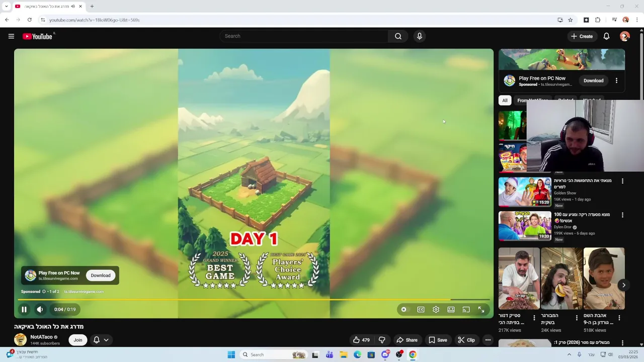Screen dimensions: 644x362
Task: Click the channel notification bell
Action: point(97,340)
